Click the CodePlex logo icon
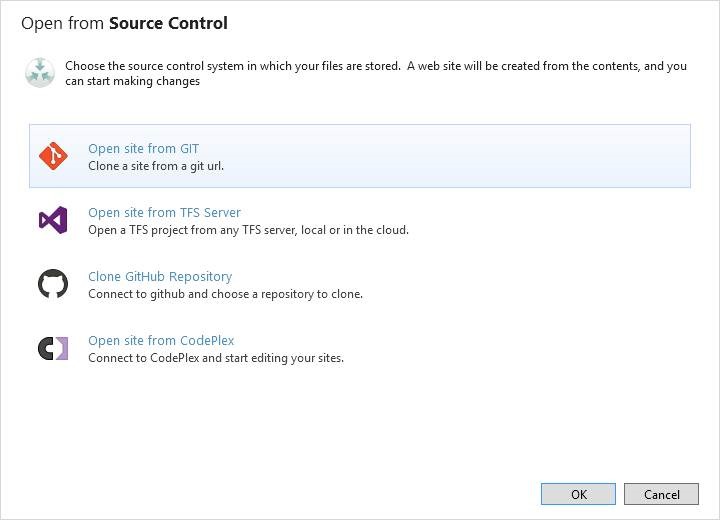Screen dimensions: 720x520 coord(53,348)
